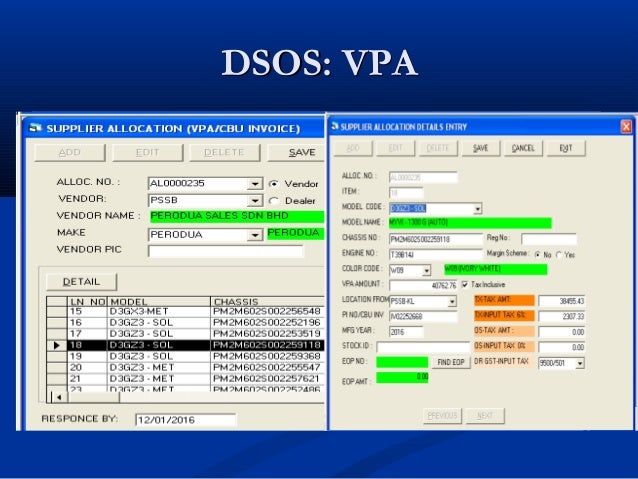Select row 15 D3GX3-MET in grid
The image size is (638, 479).
point(186,311)
